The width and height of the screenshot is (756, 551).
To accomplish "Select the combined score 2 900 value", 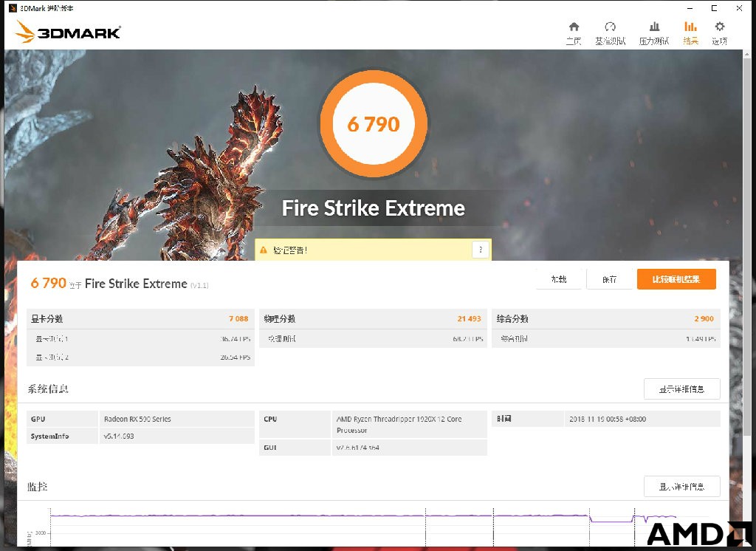I will (704, 318).
